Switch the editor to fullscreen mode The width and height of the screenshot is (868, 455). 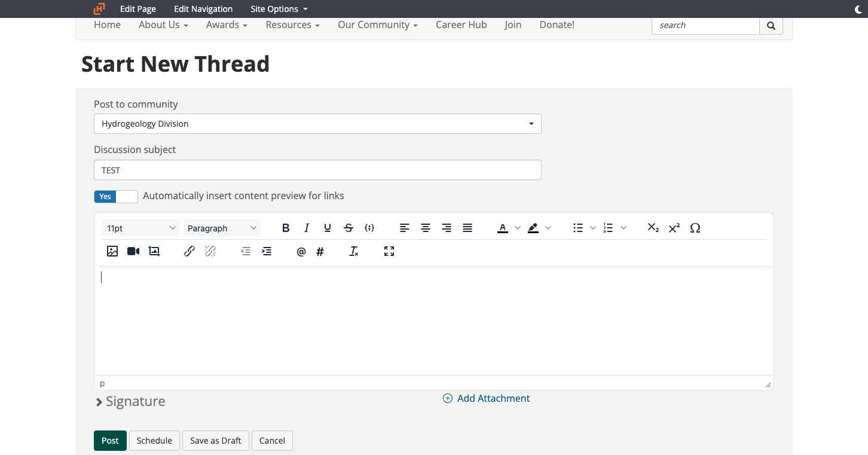[389, 251]
